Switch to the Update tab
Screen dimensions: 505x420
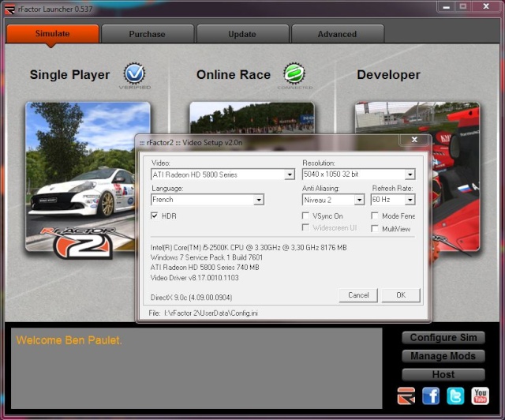[x=242, y=34]
